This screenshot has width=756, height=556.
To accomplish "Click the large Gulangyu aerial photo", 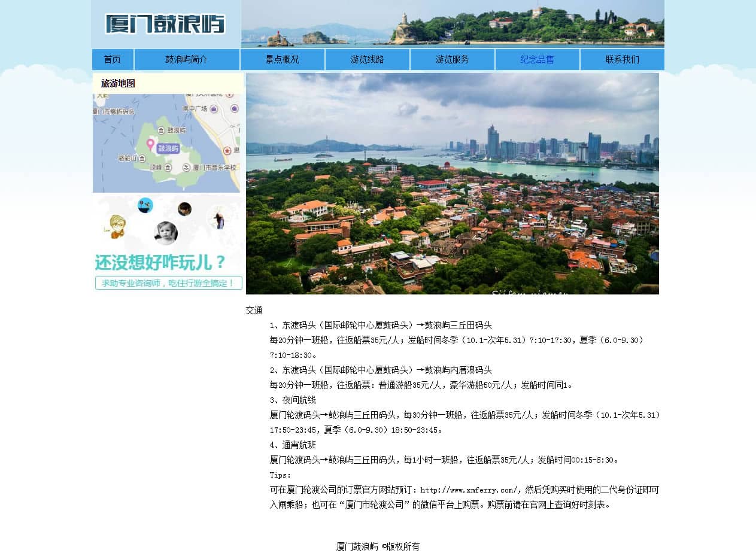I will [x=452, y=184].
